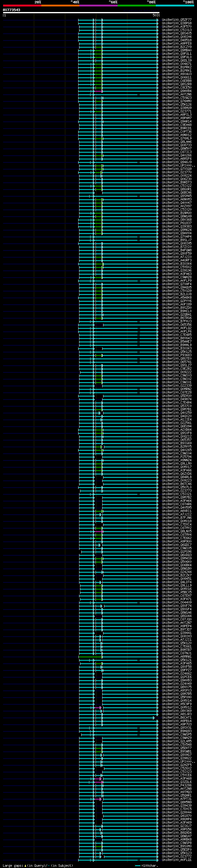This screenshot has width=197, height=868.
Task: Open hit UniRef100_Q8S4X5
Action: point(177,33)
